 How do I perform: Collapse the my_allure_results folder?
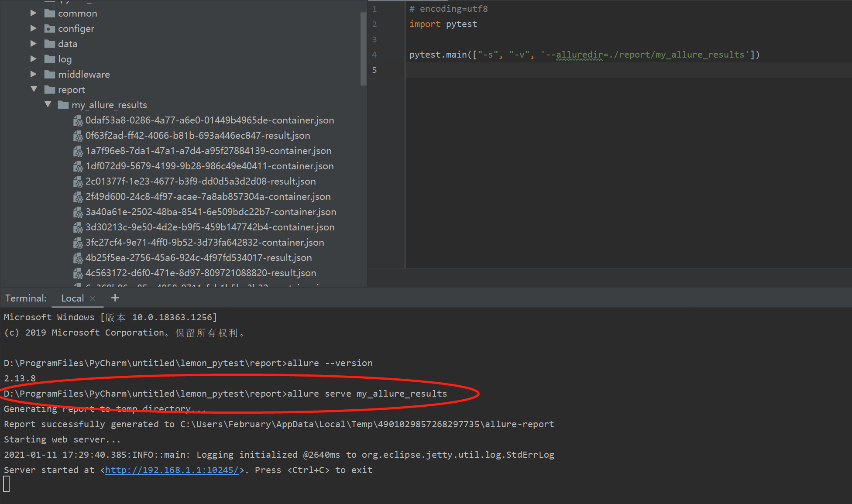tap(48, 105)
